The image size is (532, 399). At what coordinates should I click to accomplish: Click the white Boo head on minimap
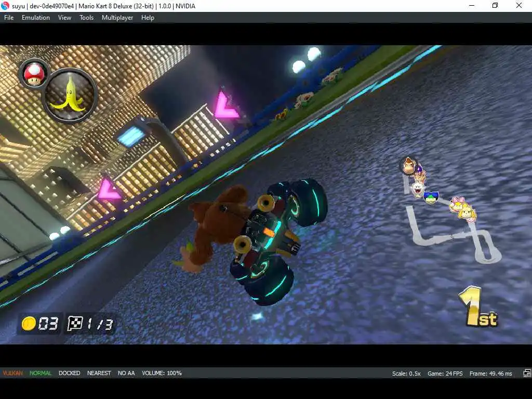pyautogui.click(x=418, y=190)
